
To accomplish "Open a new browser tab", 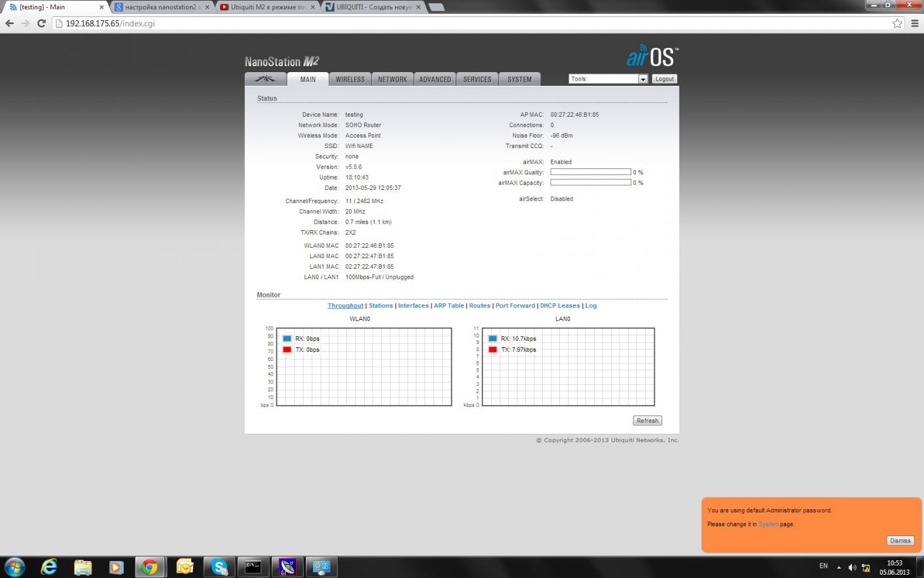I will [x=436, y=7].
